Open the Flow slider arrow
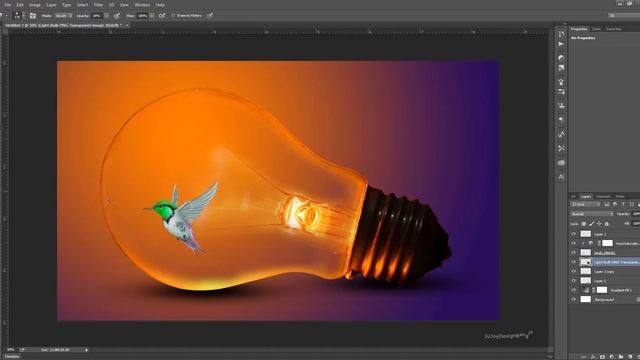The image size is (640, 360). click(152, 16)
